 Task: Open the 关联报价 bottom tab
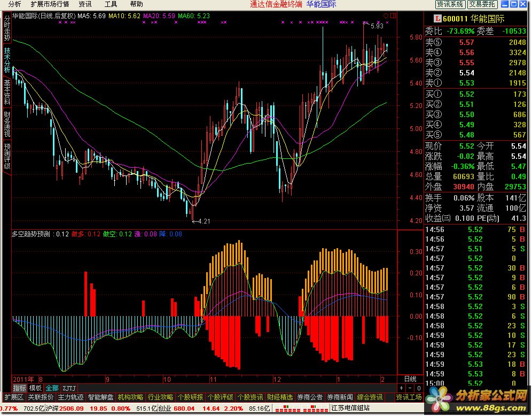pos(41,397)
